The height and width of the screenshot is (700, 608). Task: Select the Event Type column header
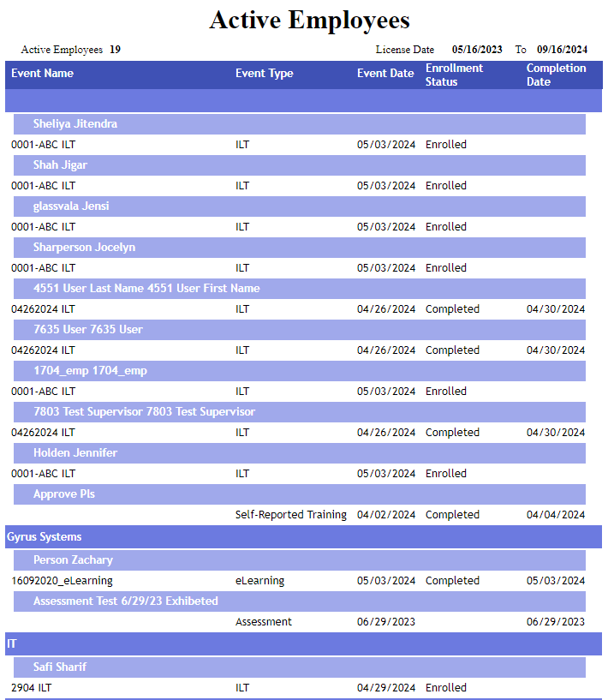point(264,74)
